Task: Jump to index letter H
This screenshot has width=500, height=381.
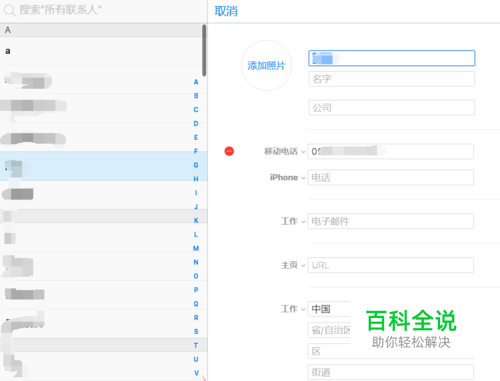Action: click(x=196, y=179)
